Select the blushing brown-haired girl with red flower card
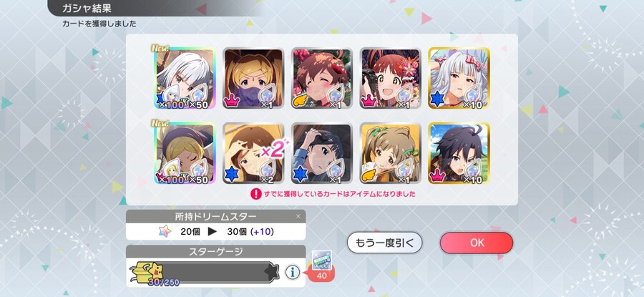The height and width of the screenshot is (297, 644). [322, 78]
